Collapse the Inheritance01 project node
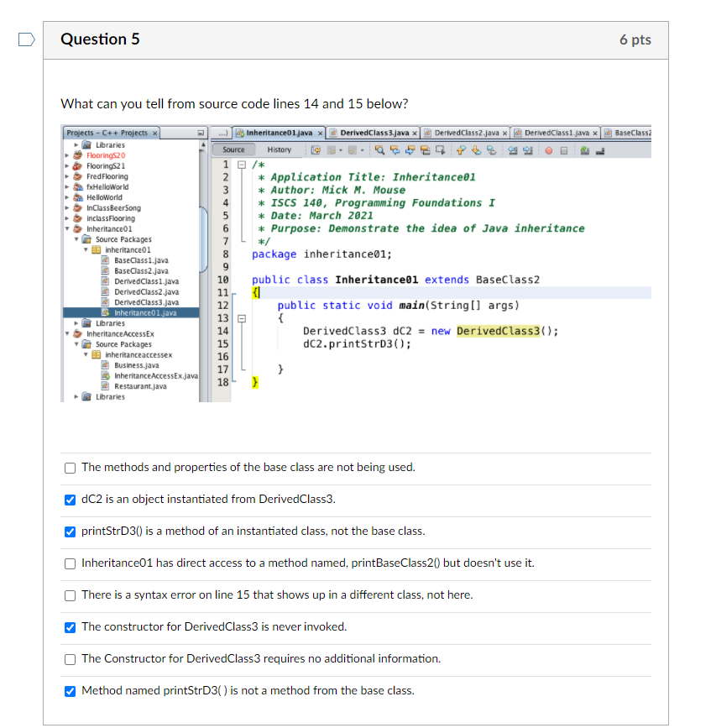 68,228
